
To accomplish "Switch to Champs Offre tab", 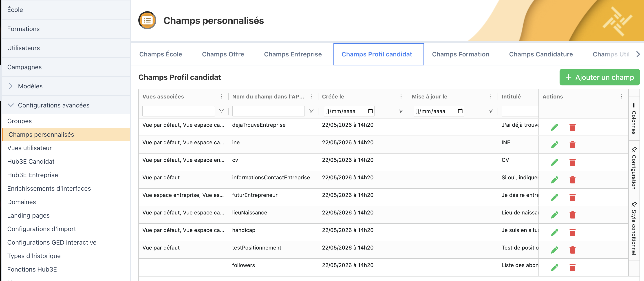I will click(x=223, y=54).
